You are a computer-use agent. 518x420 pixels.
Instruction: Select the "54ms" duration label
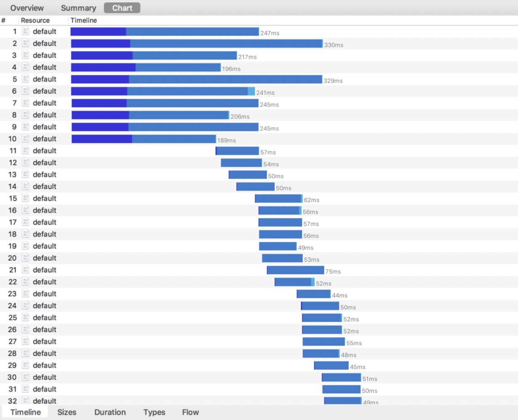(271, 164)
